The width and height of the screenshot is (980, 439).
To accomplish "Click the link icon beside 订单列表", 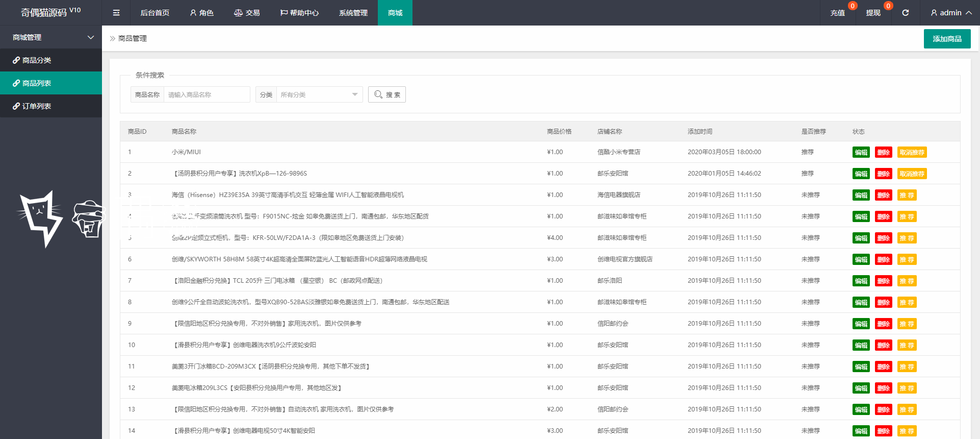I will [x=16, y=106].
